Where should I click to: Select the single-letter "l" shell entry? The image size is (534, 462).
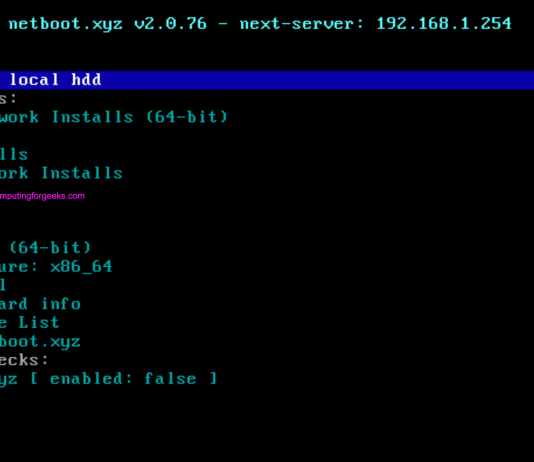click(3, 285)
